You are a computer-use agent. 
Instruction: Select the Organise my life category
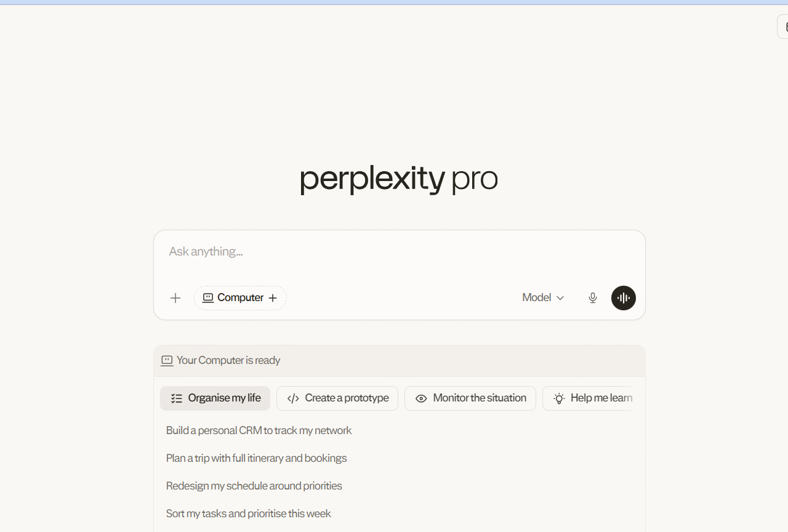coord(215,398)
